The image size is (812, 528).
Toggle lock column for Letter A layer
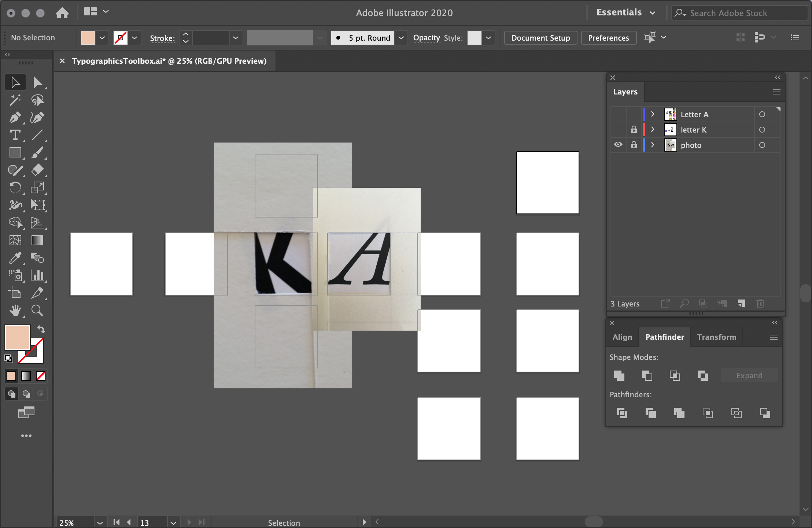[634, 114]
